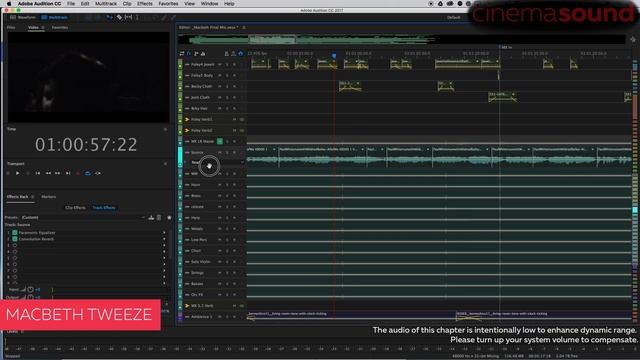
Task: Toggle the green button on MX LR Master
Action: point(220,141)
